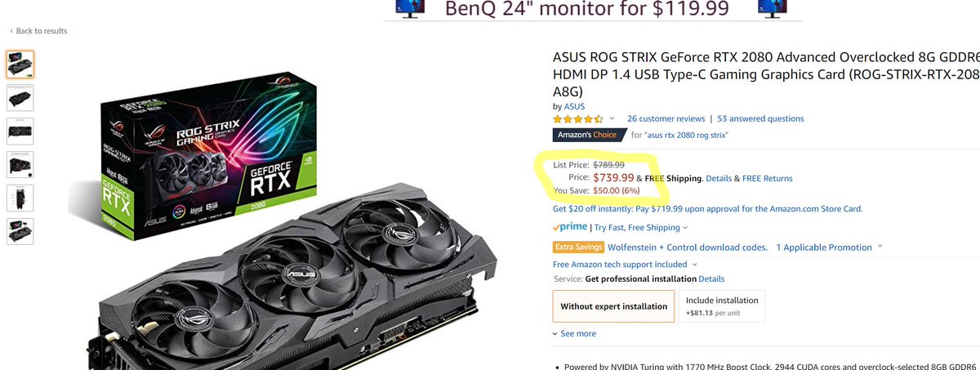980x370 pixels.
Task: Expand Free Amazon tech support included
Action: 626,265
